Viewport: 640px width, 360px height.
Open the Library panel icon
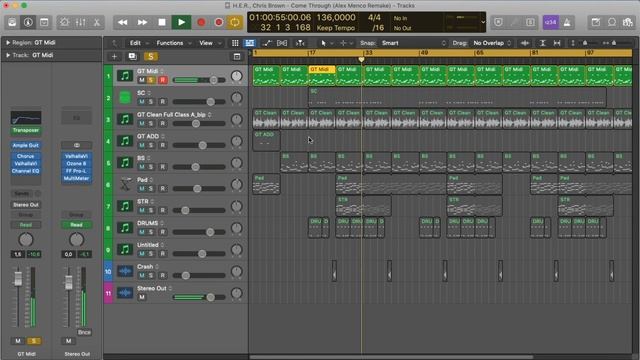12,22
